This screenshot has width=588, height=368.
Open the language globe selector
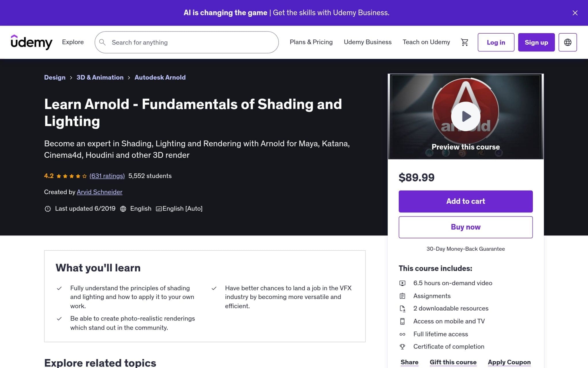tap(568, 42)
